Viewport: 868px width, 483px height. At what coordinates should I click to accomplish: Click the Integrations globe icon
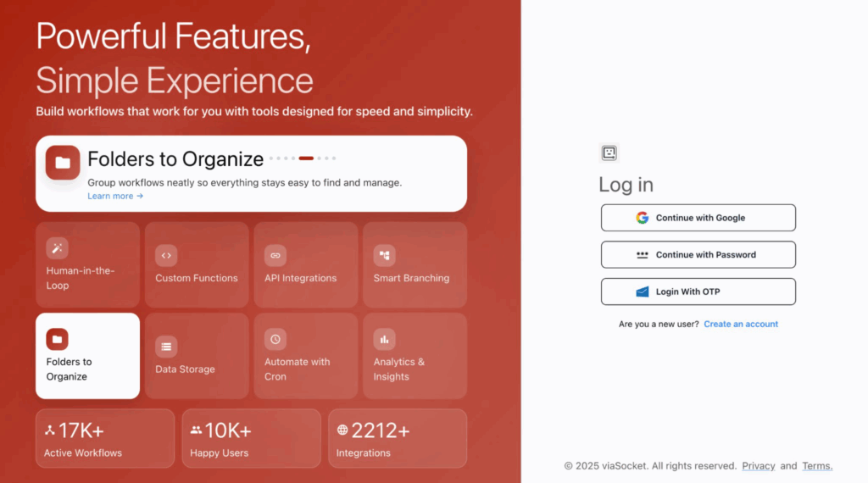[x=342, y=430]
